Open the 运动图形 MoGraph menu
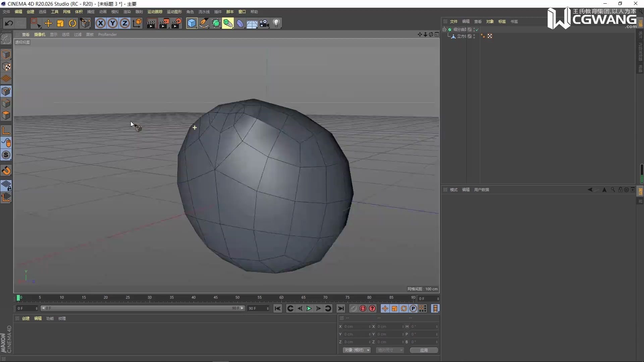The height and width of the screenshot is (362, 644). 174,12
